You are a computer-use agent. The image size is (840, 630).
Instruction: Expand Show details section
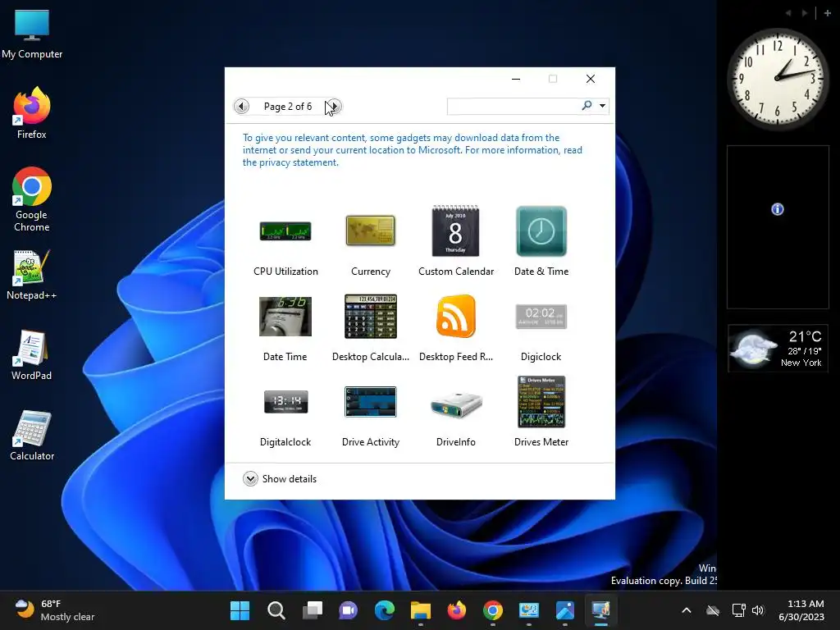(x=280, y=479)
